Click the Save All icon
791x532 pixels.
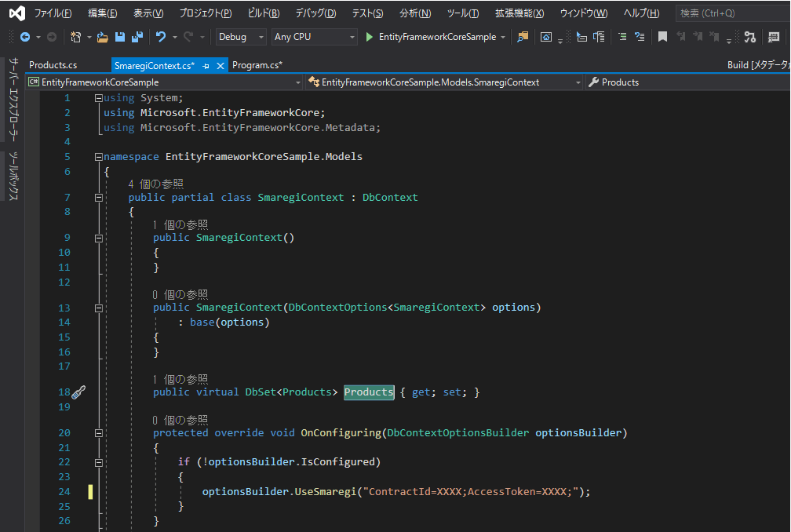pos(137,37)
